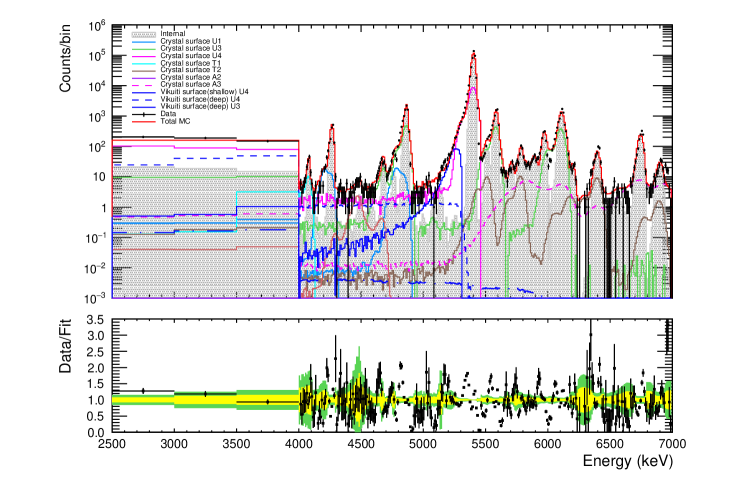The image size is (747, 483).
Task: Select 'Crystal surface A2' legend entry
Action: pyautogui.click(x=191, y=77)
